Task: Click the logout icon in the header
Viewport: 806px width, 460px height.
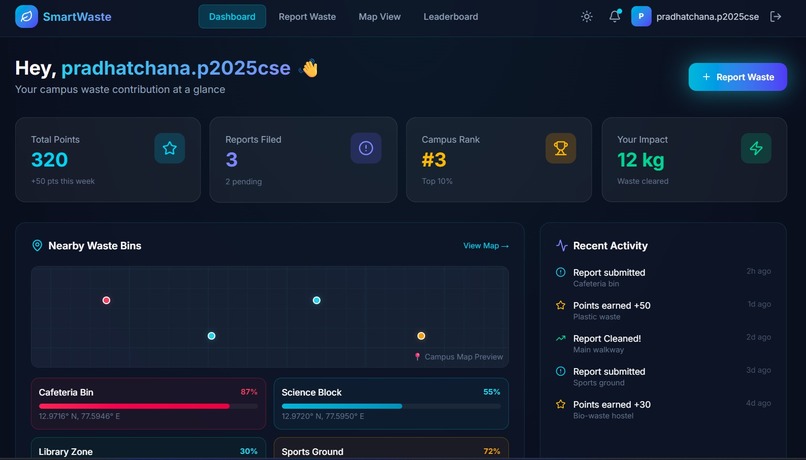Action: point(775,16)
